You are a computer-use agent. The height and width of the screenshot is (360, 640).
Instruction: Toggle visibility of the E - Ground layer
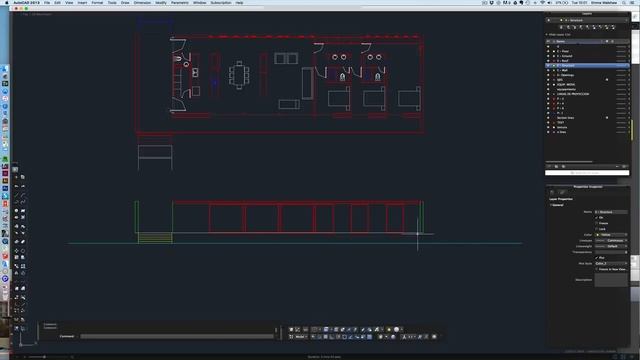549,56
